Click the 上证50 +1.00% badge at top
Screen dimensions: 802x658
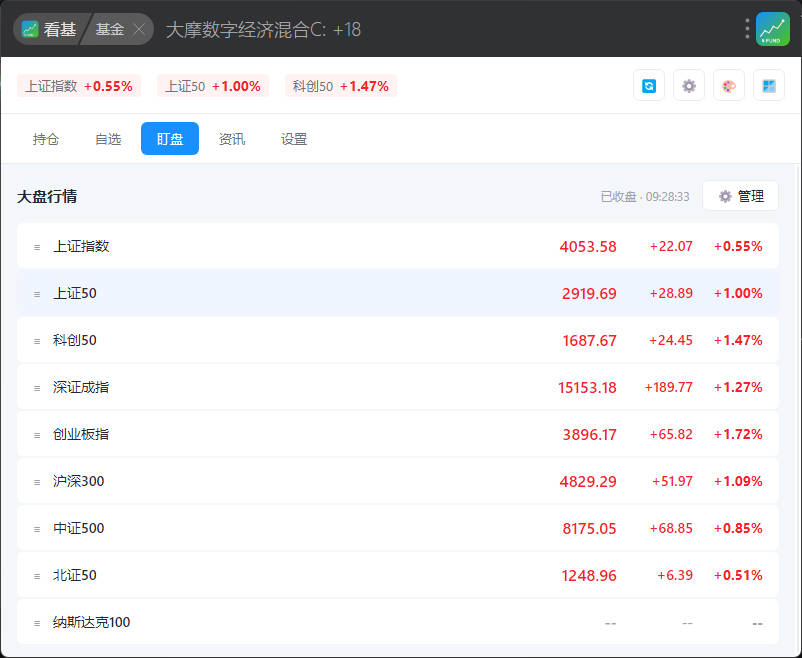pyautogui.click(x=213, y=86)
